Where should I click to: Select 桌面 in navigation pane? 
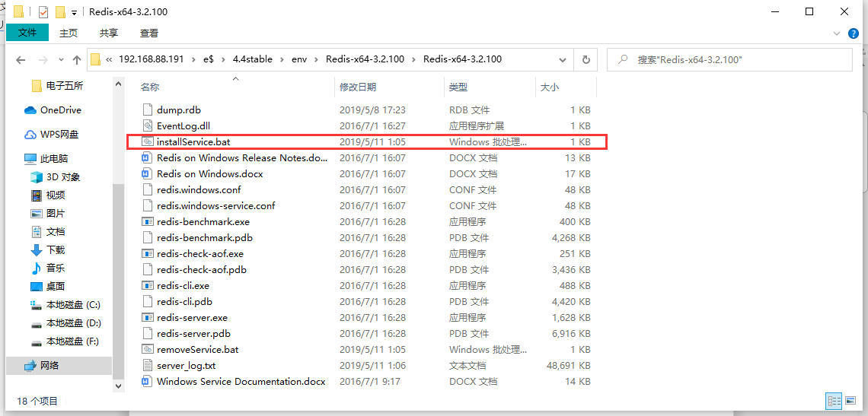48,287
